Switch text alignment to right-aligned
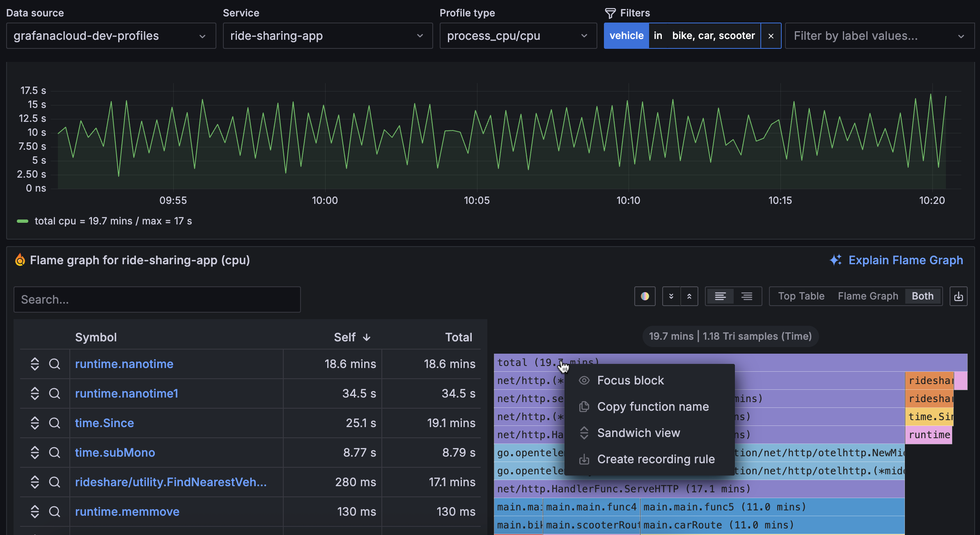The image size is (980, 535). click(x=747, y=296)
